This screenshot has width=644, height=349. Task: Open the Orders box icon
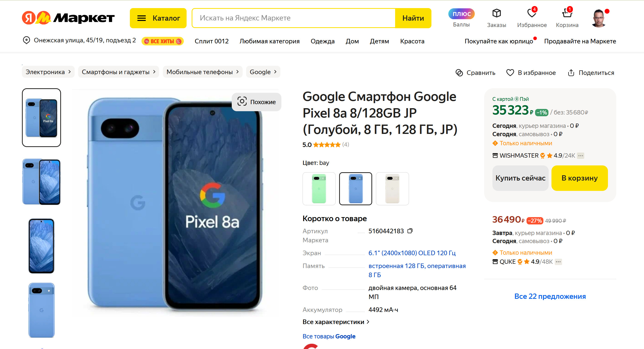coord(496,14)
